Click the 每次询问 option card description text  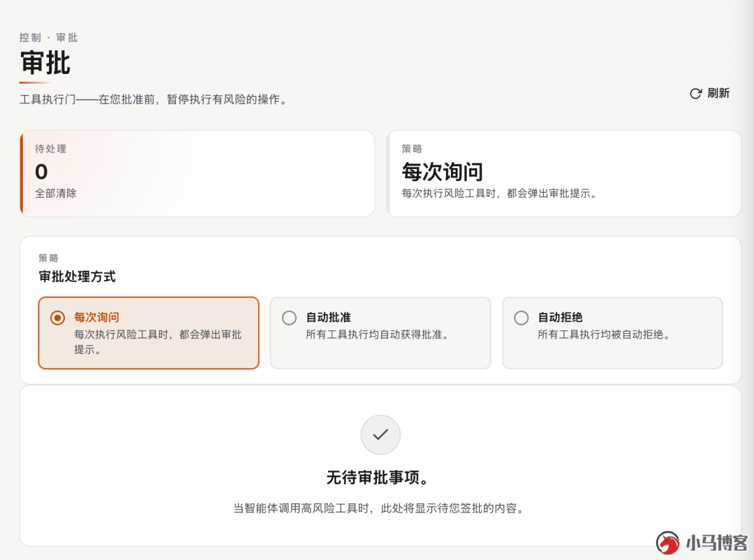(158, 342)
